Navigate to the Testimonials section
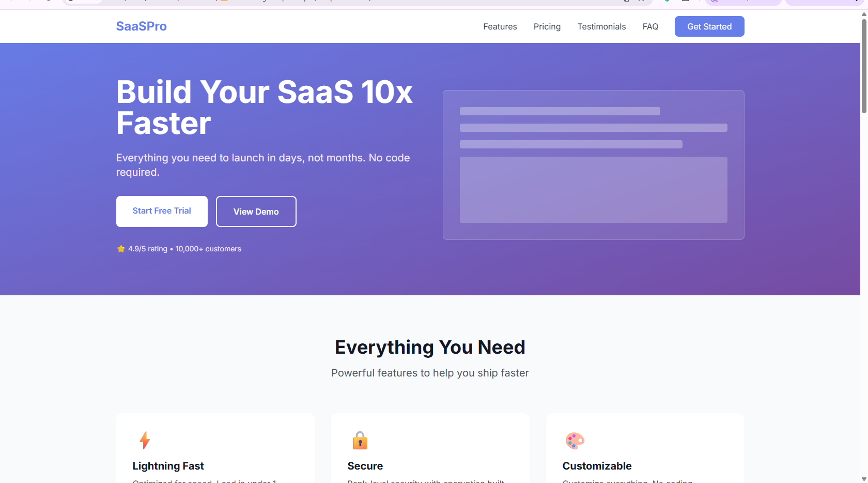This screenshot has height=483, width=868. coord(601,26)
